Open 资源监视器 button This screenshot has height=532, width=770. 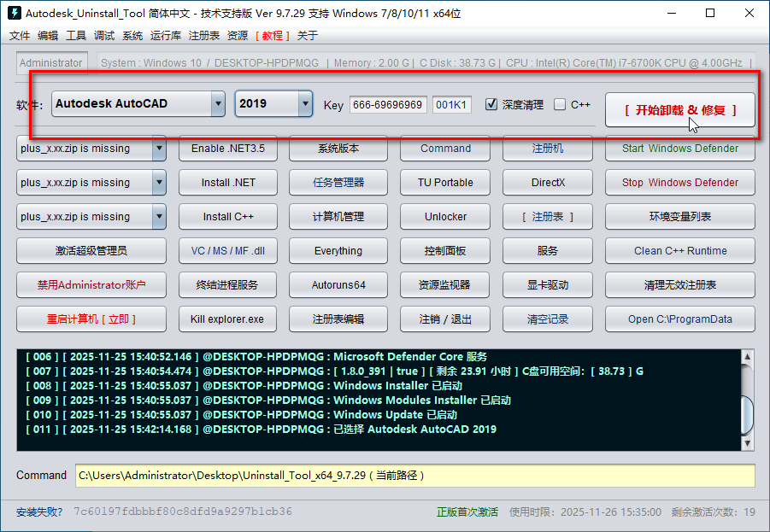tap(445, 284)
